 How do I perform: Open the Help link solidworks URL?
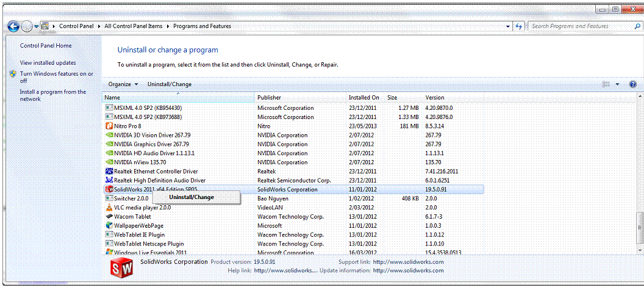pos(286,271)
